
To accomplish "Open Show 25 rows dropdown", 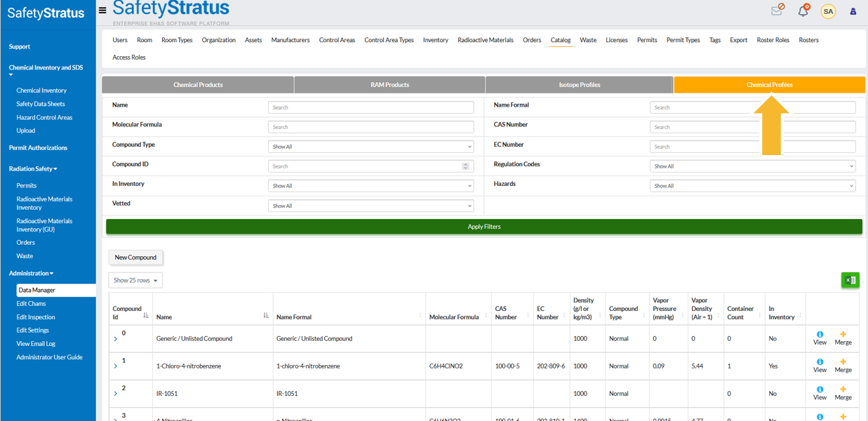I will [135, 280].
